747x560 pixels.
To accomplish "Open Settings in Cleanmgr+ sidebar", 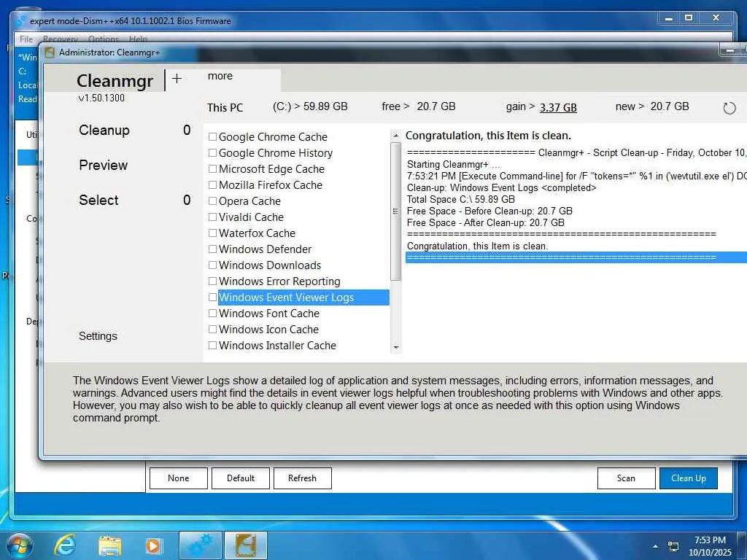I will [98, 336].
